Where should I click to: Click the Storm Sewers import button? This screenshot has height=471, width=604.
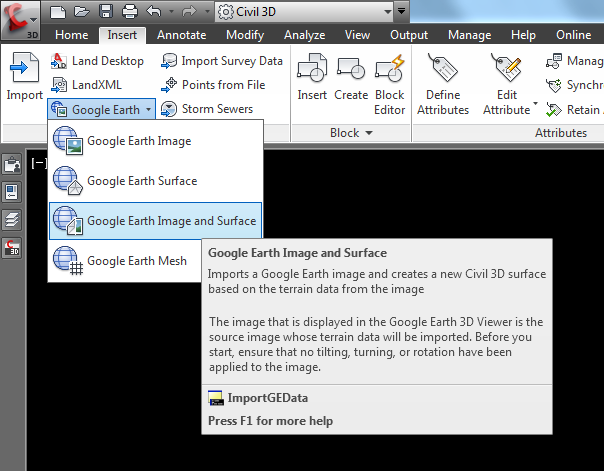207,109
